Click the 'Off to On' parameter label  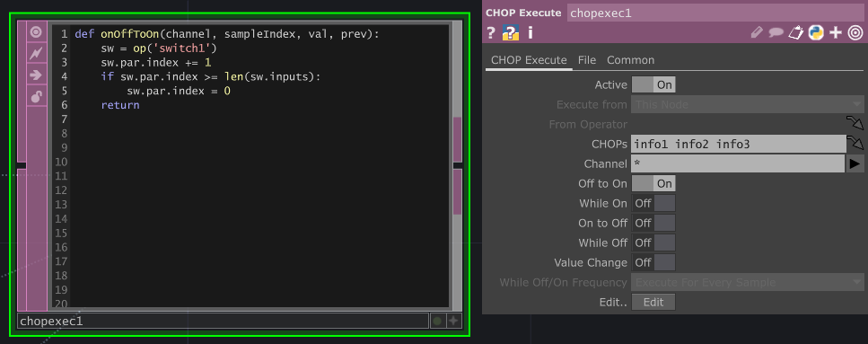coord(603,183)
